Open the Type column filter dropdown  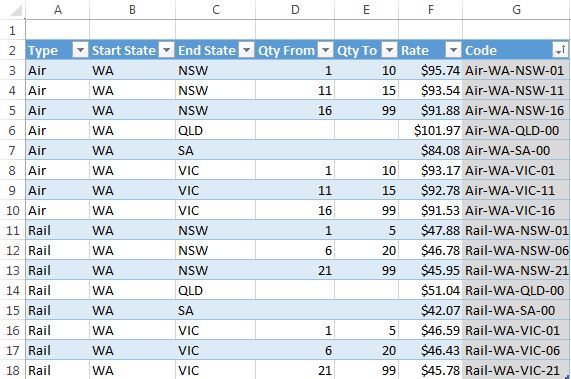click(x=80, y=50)
